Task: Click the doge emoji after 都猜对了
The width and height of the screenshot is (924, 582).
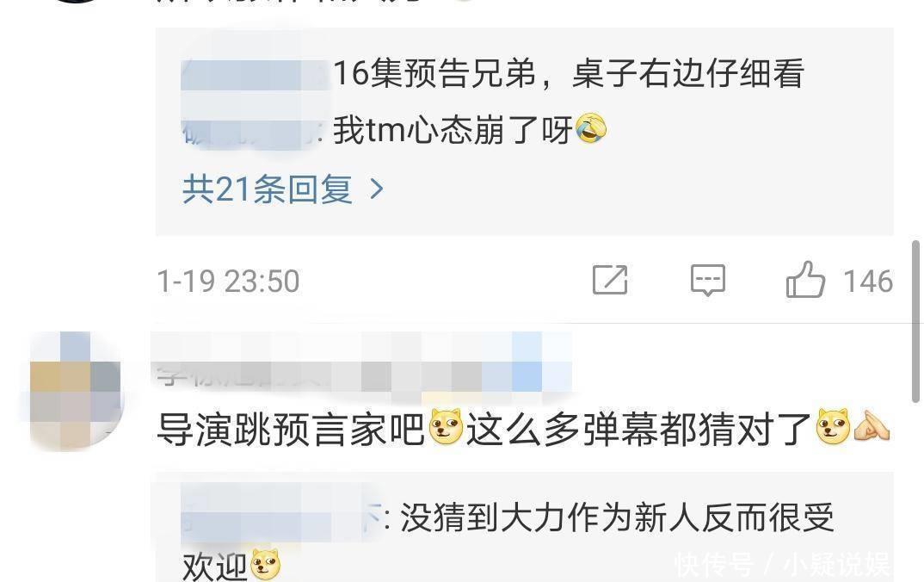Action: click(833, 426)
